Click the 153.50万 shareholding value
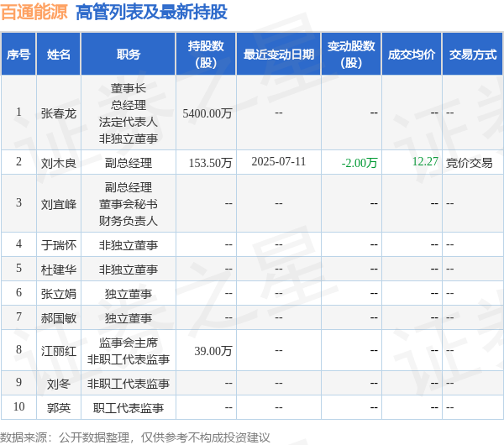This screenshot has height=445, width=504. (x=211, y=163)
